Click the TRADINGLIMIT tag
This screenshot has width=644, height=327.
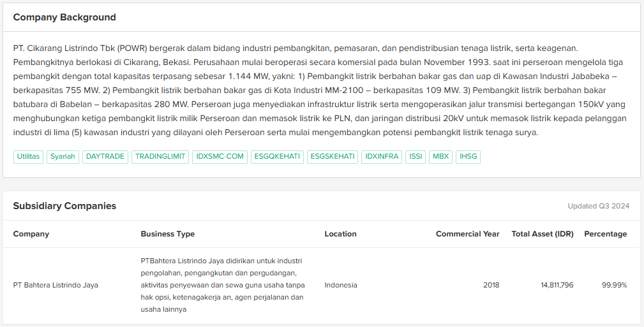point(160,157)
